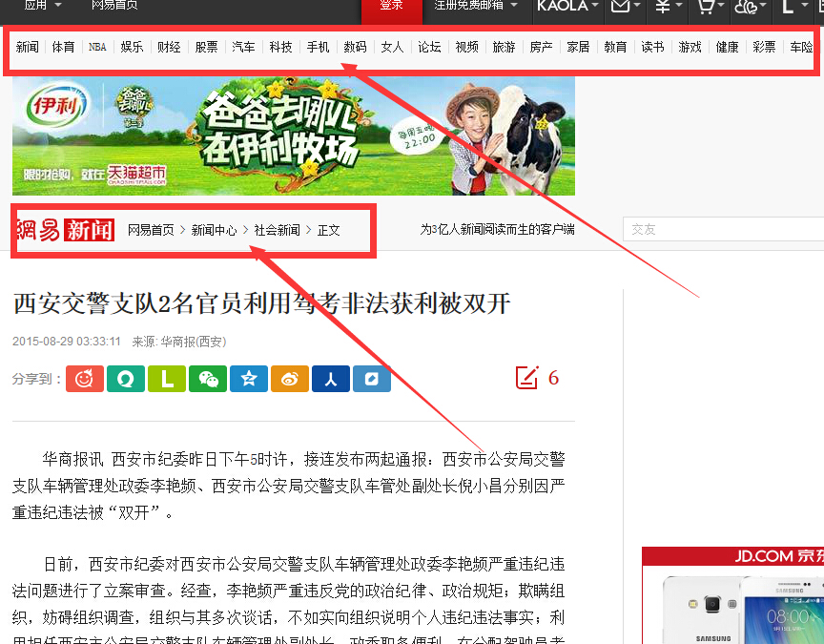Open the 体育 channel in navigation
Image resolution: width=824 pixels, height=644 pixels.
tap(63, 47)
